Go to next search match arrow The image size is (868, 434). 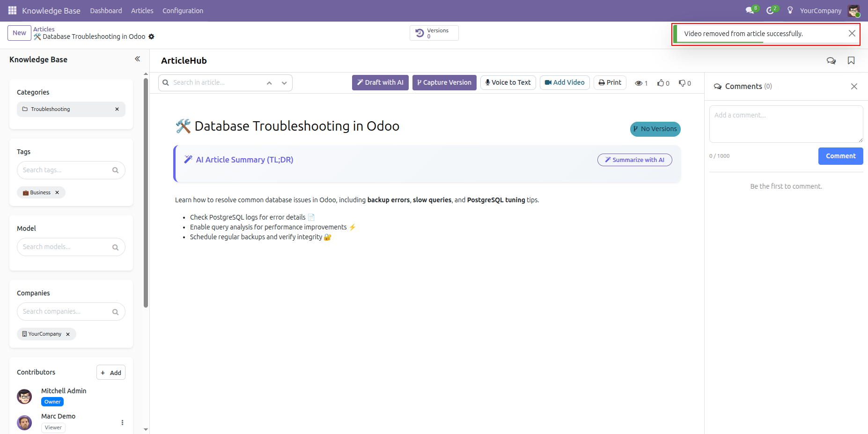tap(284, 83)
